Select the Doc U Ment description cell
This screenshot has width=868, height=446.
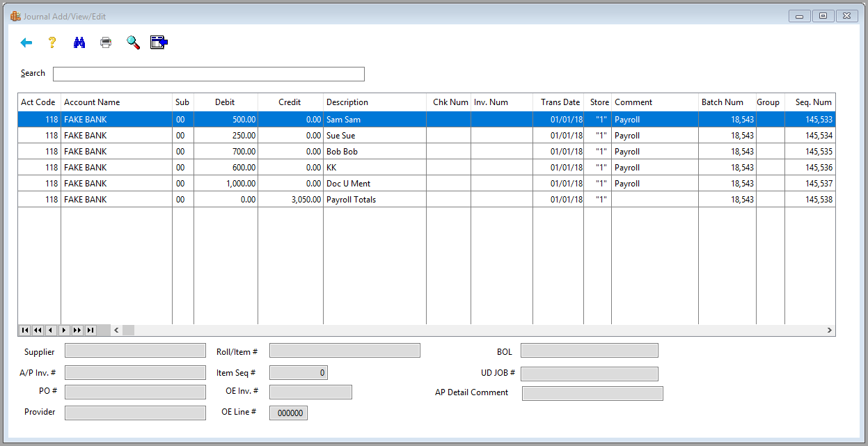coord(375,184)
